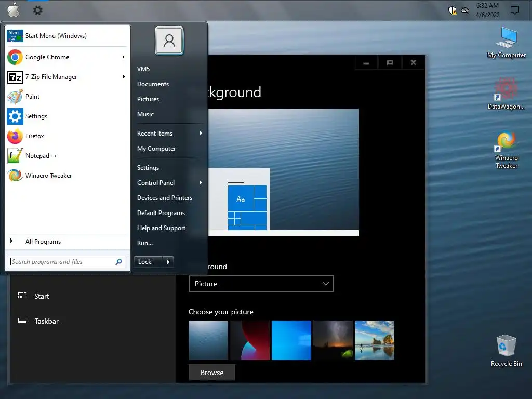Choose the red and blue abstract picture
The image size is (532, 399).
pos(250,340)
